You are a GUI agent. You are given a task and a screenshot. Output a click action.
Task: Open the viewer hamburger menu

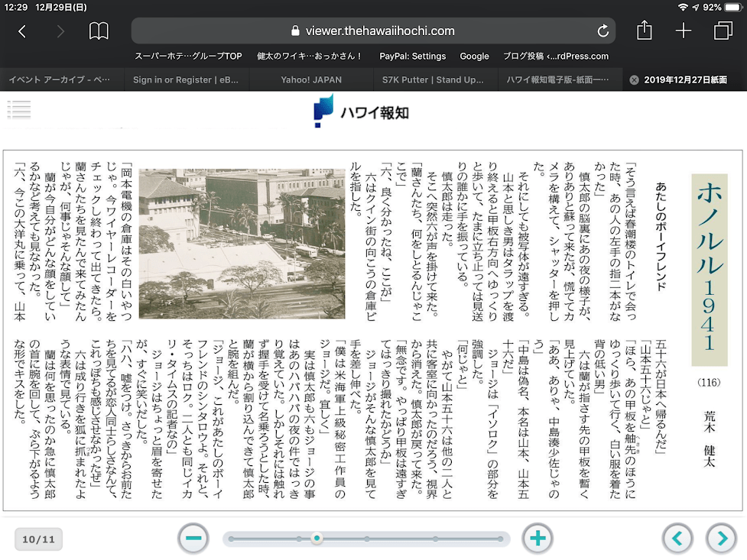(19, 110)
